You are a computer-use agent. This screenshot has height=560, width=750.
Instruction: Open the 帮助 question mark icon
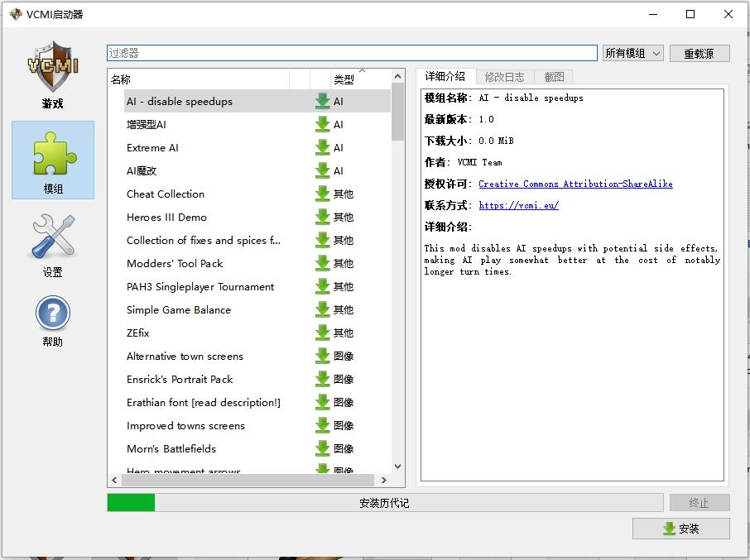point(52,321)
